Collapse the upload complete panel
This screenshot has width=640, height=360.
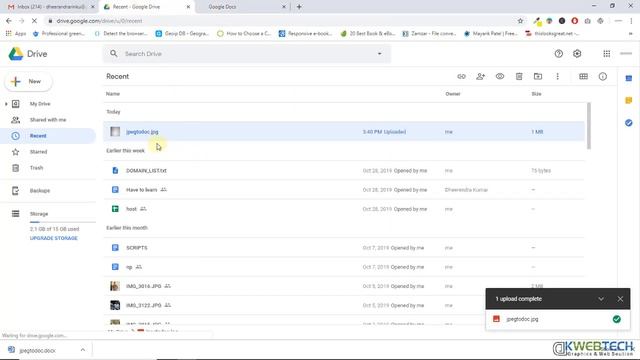pos(601,299)
